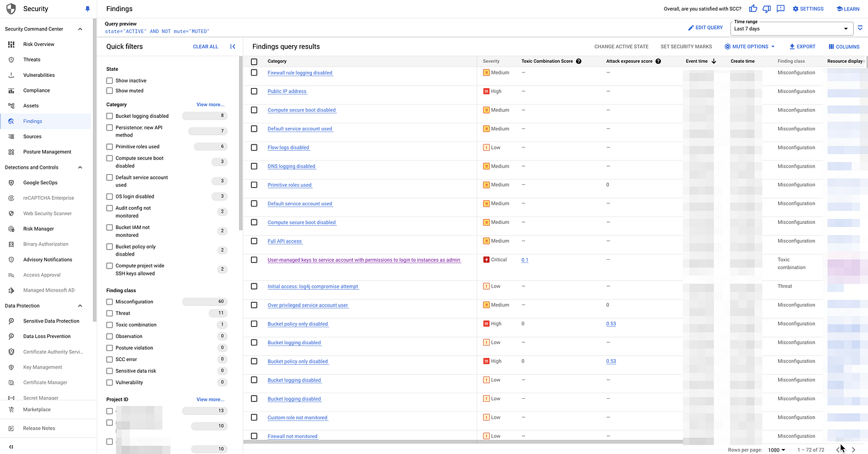Open Certificate Manager in navigation
This screenshot has height=454, width=868.
tap(46, 383)
